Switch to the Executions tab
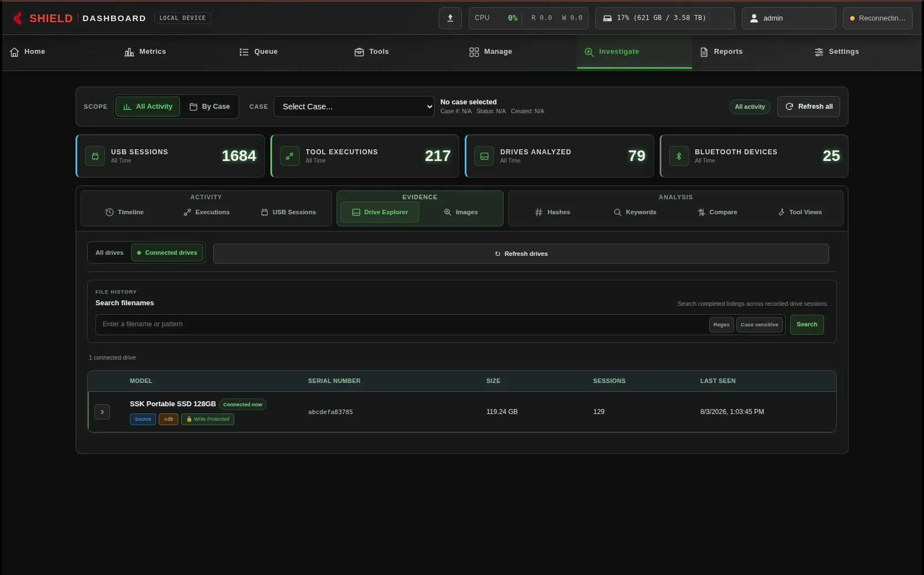 207,212
